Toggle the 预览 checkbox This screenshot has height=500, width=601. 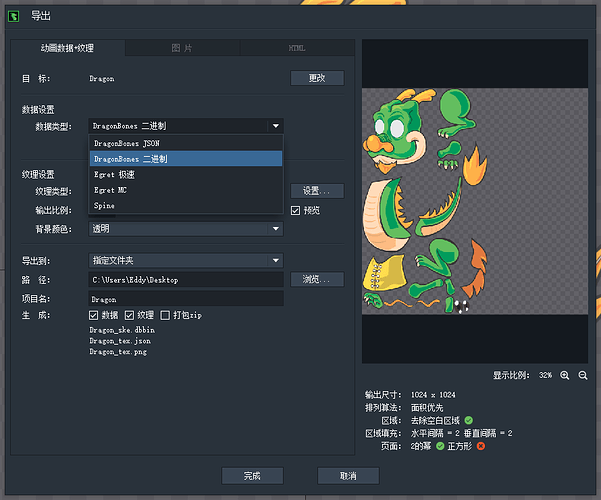click(296, 211)
